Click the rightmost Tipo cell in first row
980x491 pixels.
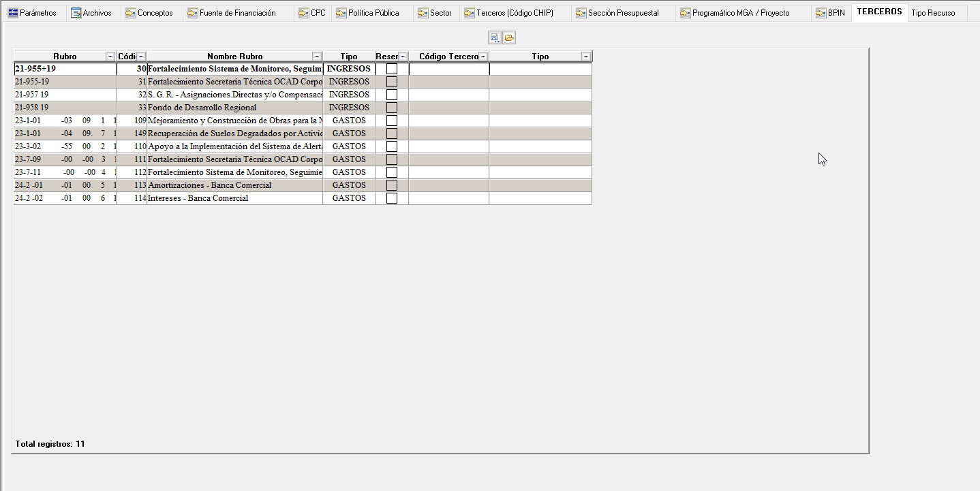540,69
